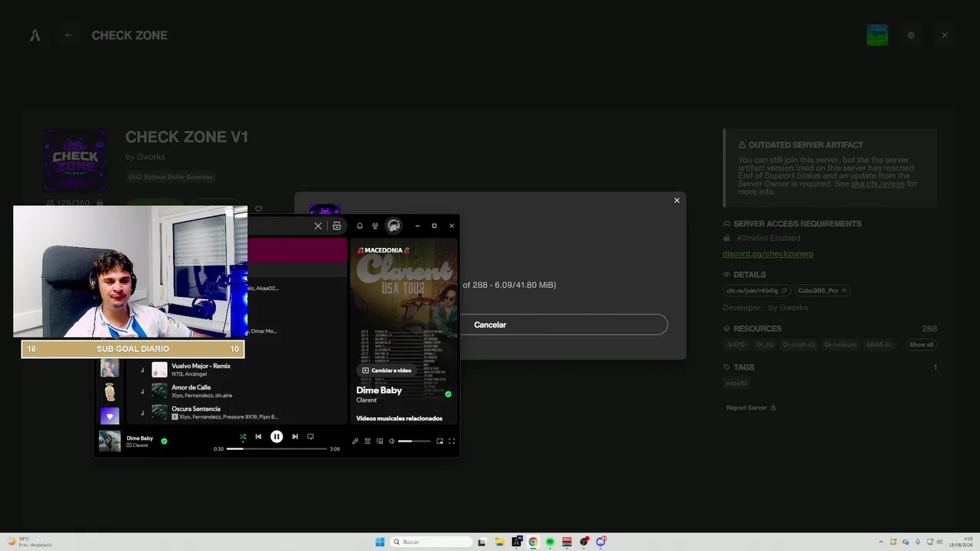Viewport: 980px width, 551px height.
Task: Show hidden system tray icons
Action: tap(880, 542)
